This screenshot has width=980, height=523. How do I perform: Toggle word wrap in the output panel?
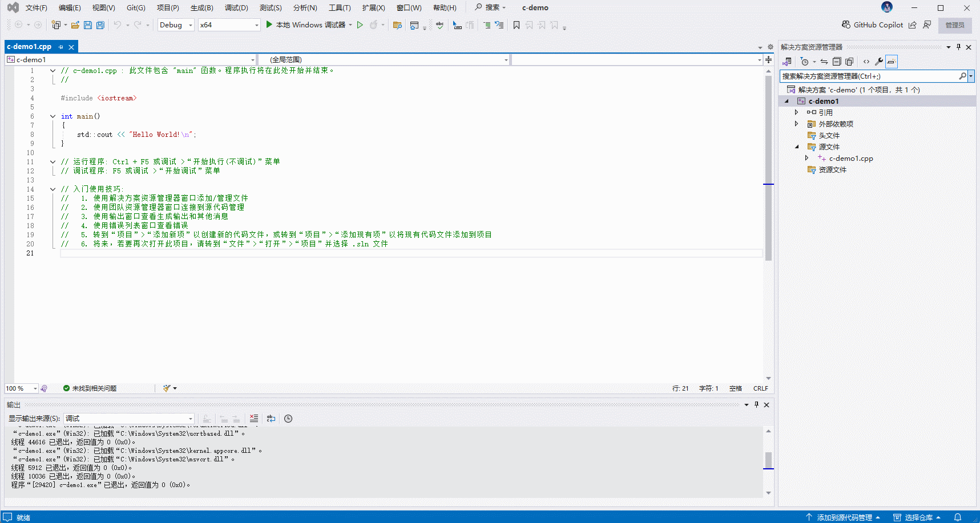[271, 419]
